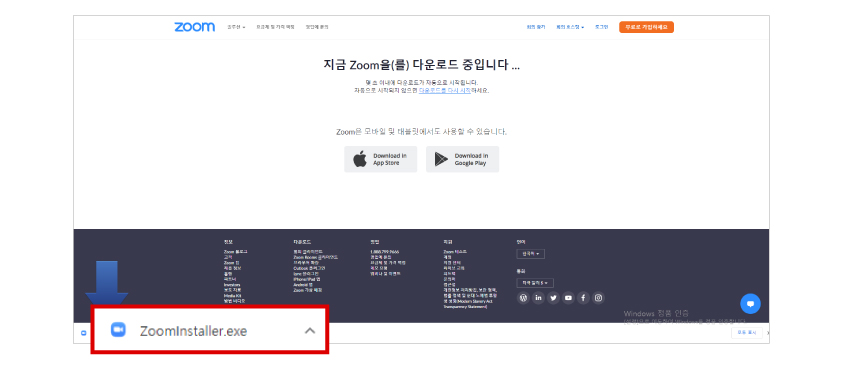Open the 요금제 및 가격 책정 page
Screen dimensions: 842x366
click(275, 27)
